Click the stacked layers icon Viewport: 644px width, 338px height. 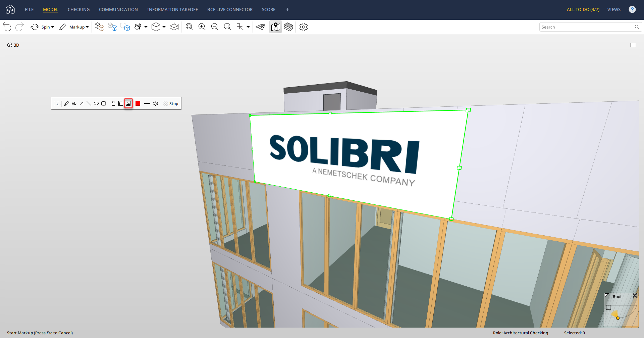(x=288, y=27)
